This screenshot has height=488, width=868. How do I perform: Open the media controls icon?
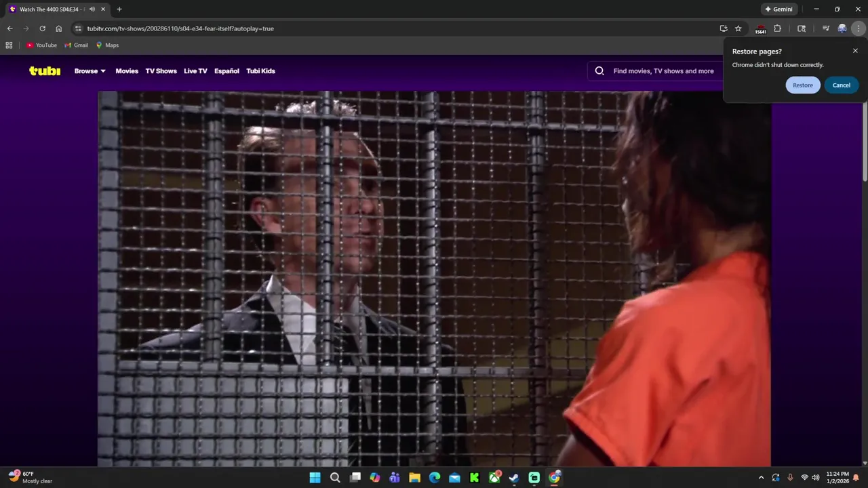click(x=825, y=28)
